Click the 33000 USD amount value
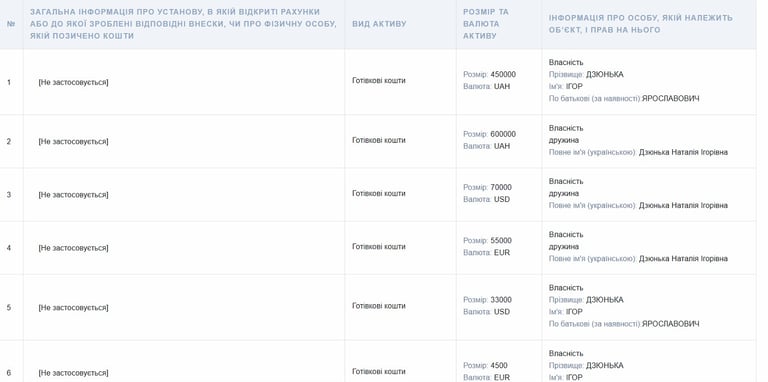The width and height of the screenshot is (768, 382). 501,300
